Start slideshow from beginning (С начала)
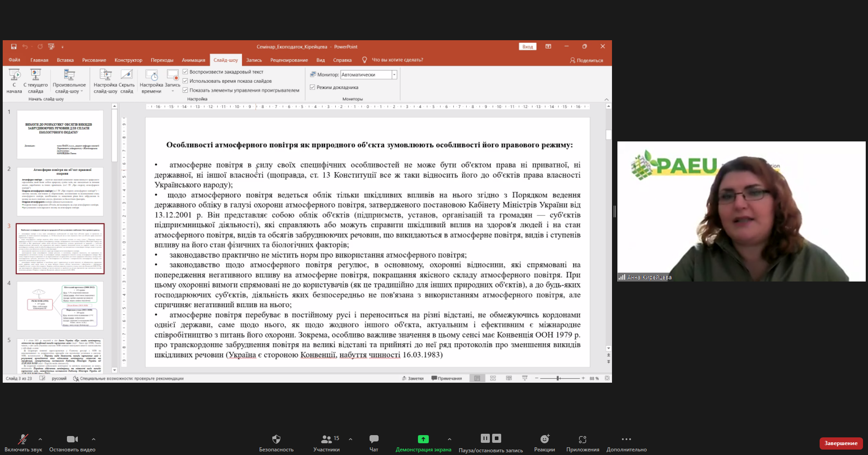Screen dimensions: 868x455 [14, 75]
